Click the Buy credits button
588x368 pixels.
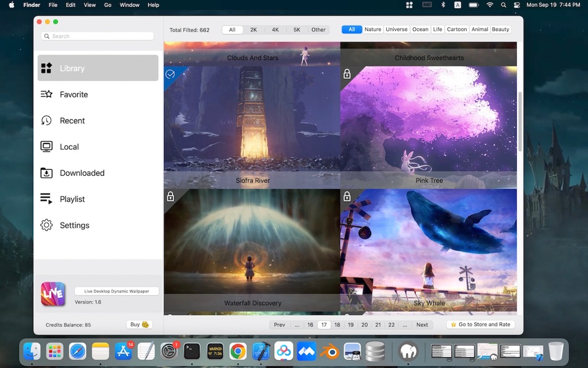139,325
